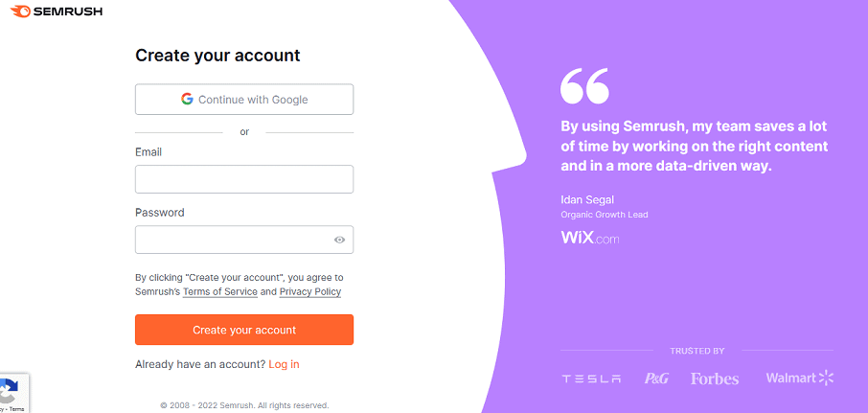Open the Terms of Service link

tap(219, 291)
